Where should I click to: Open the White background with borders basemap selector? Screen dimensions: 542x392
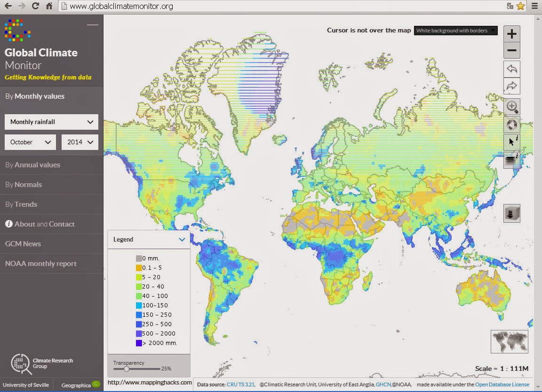coord(455,31)
